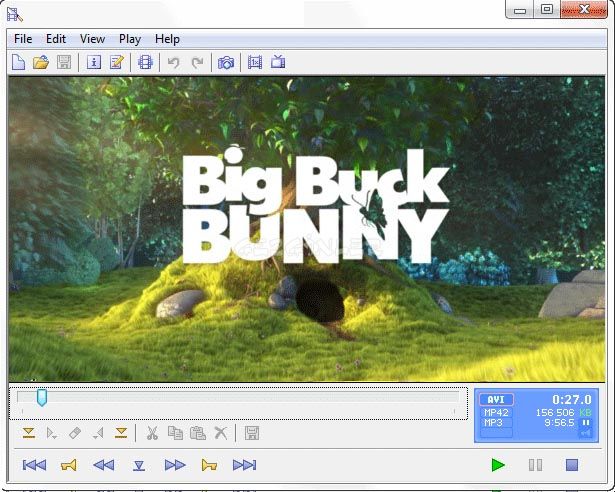615x492 pixels.
Task: Click the timeline slider thumb
Action: pos(42,397)
